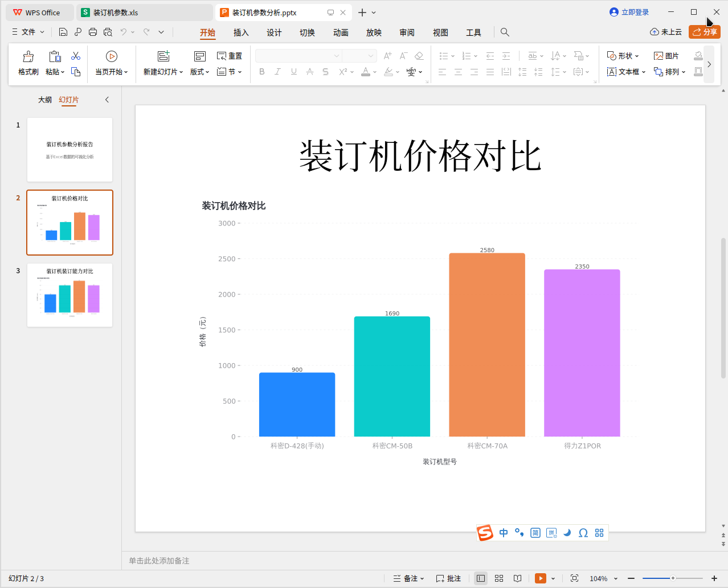The width and height of the screenshot is (728, 588).
Task: Click the zoom slider in status bar
Action: (x=673, y=578)
